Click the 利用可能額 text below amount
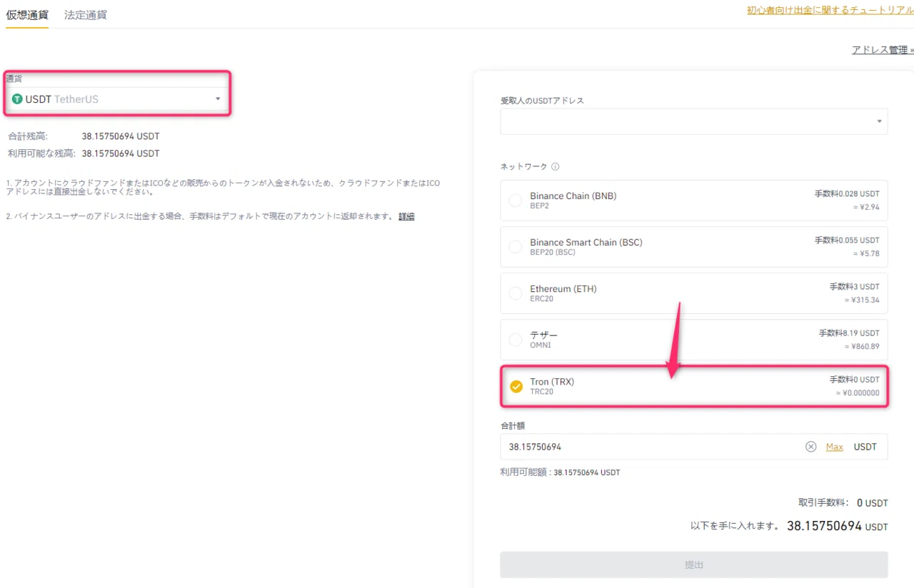Screen dimensions: 914x588 pos(561,472)
